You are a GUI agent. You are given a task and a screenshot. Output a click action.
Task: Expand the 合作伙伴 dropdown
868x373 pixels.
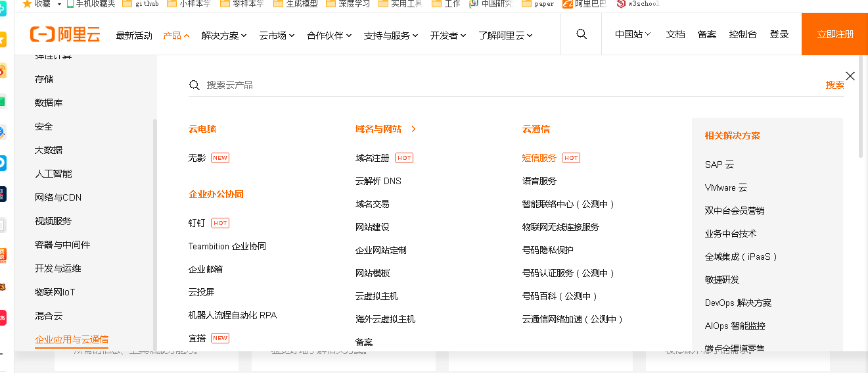click(329, 35)
